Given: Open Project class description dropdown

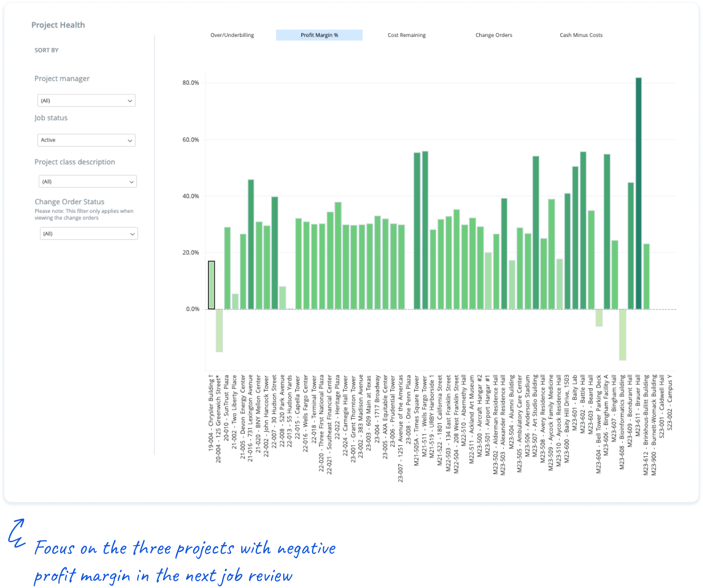Looking at the screenshot, I should pyautogui.click(x=88, y=181).
